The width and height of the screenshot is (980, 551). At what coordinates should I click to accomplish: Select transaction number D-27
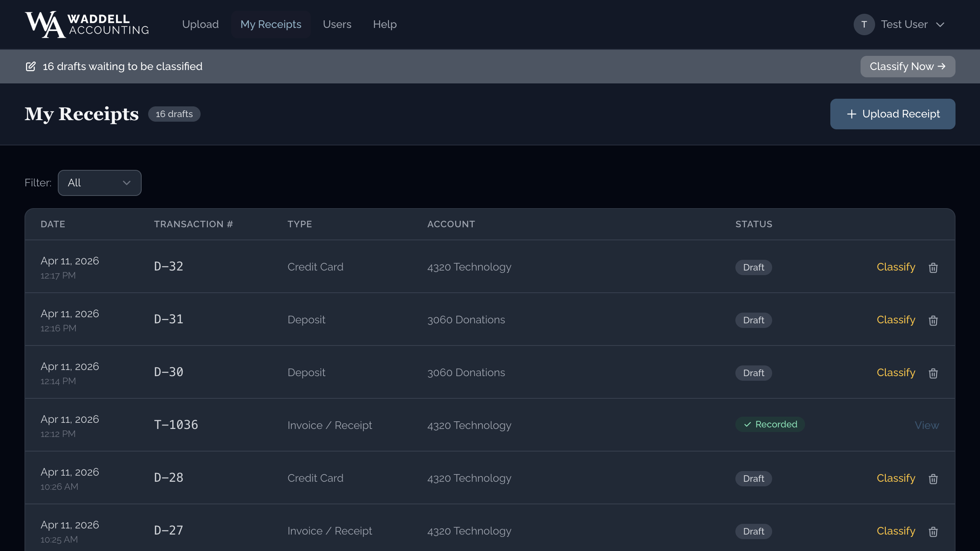(168, 530)
